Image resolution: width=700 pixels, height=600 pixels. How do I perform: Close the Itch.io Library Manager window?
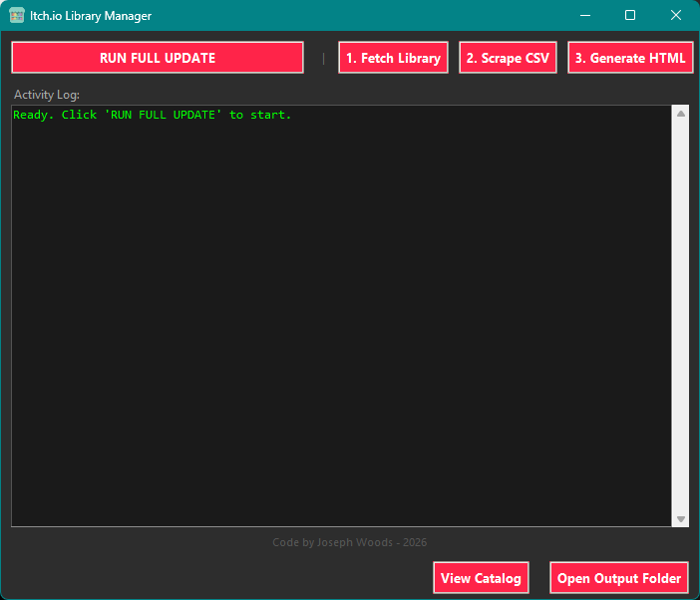click(676, 16)
